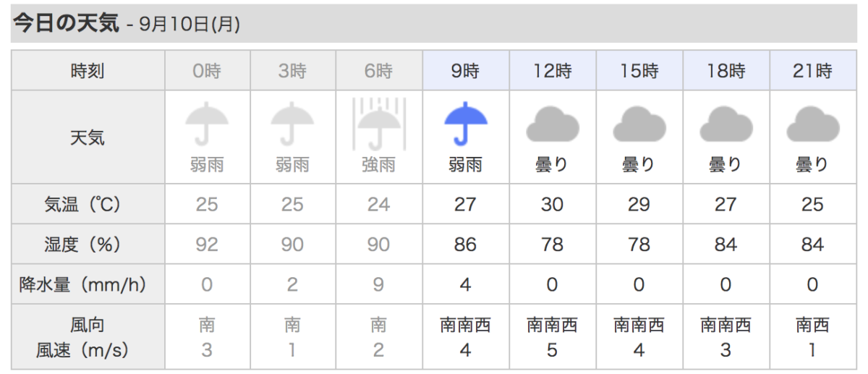Click the humidity value 92 at 0時
The width and height of the screenshot is (868, 374).
point(207,245)
